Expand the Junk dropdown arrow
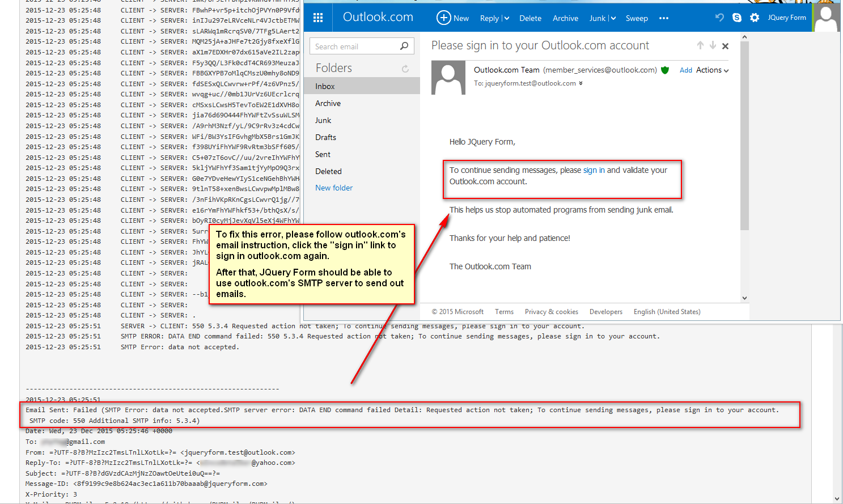The image size is (843, 504). pyautogui.click(x=613, y=18)
